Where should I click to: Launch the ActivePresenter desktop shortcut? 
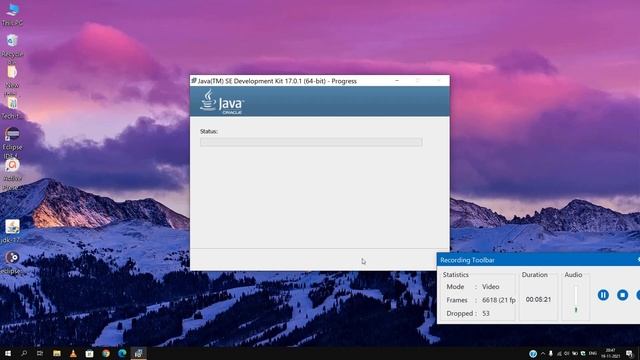12,173
